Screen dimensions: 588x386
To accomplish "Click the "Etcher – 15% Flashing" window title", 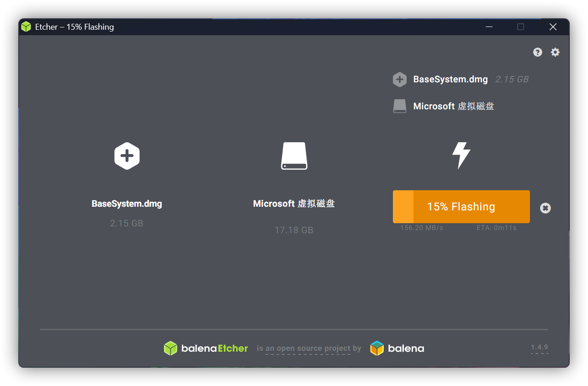I will tap(74, 27).
